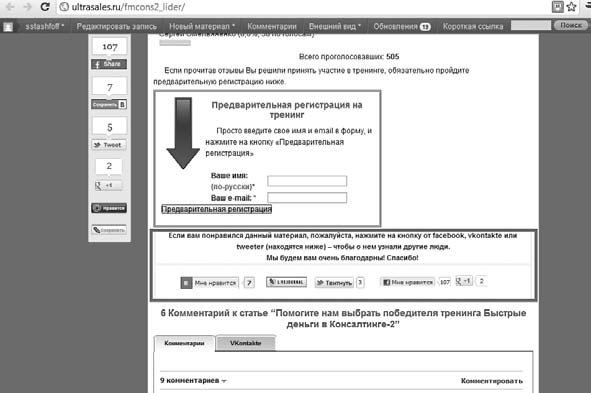The image size is (591, 393).
Task: Share via Facebook button in left sidebar
Action: point(109,64)
